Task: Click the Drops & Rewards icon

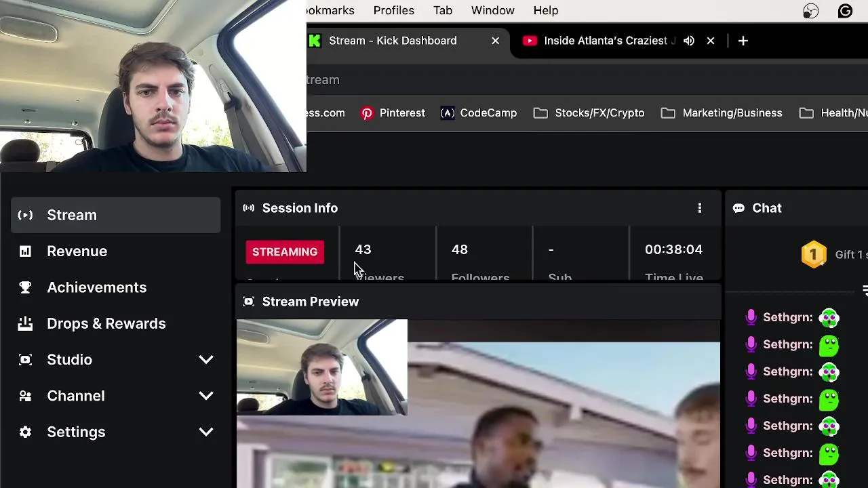Action: point(25,323)
